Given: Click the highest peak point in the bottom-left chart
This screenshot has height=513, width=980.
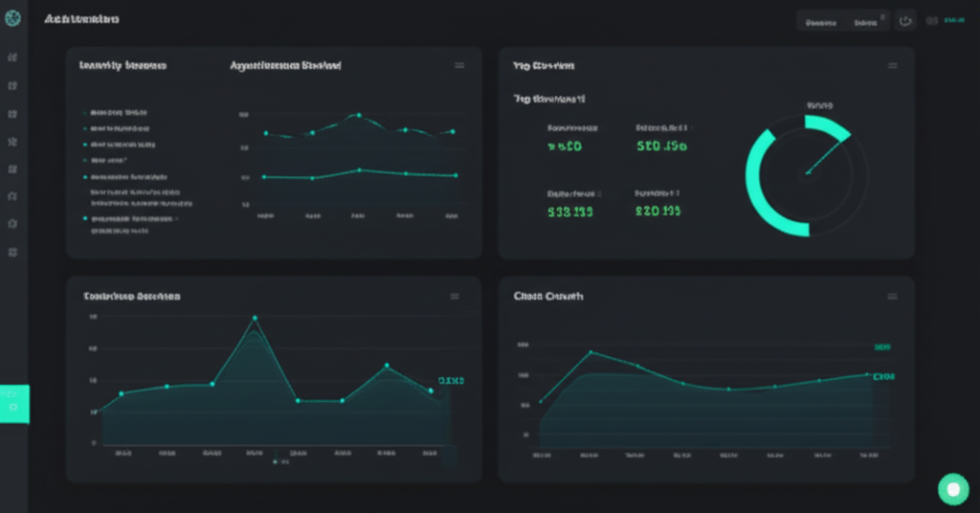Looking at the screenshot, I should [255, 318].
